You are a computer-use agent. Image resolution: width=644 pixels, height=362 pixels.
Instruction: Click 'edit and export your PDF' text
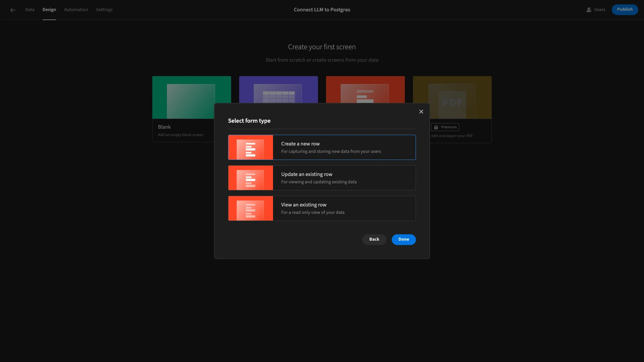point(452,136)
